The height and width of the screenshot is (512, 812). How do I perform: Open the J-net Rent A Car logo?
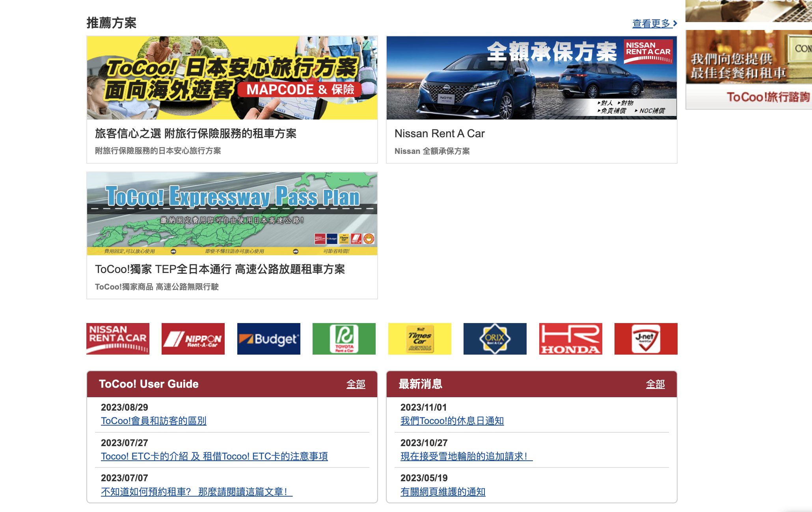click(646, 338)
